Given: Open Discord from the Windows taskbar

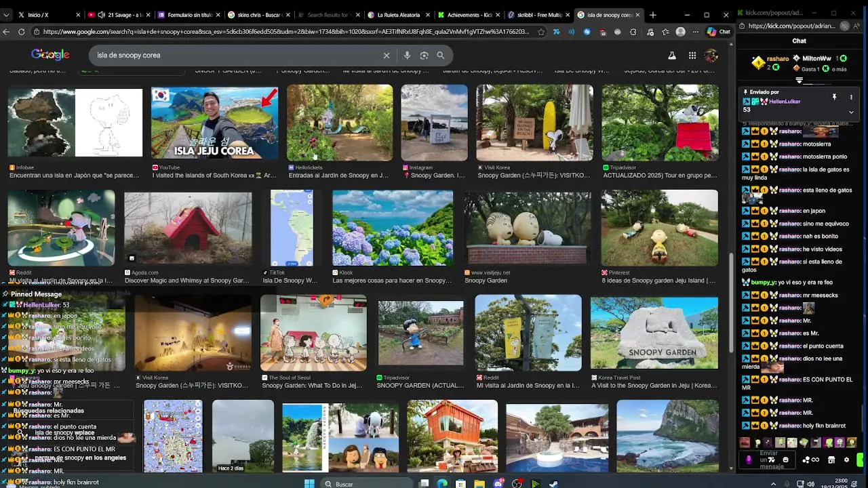Looking at the screenshot, I should pos(498,484).
